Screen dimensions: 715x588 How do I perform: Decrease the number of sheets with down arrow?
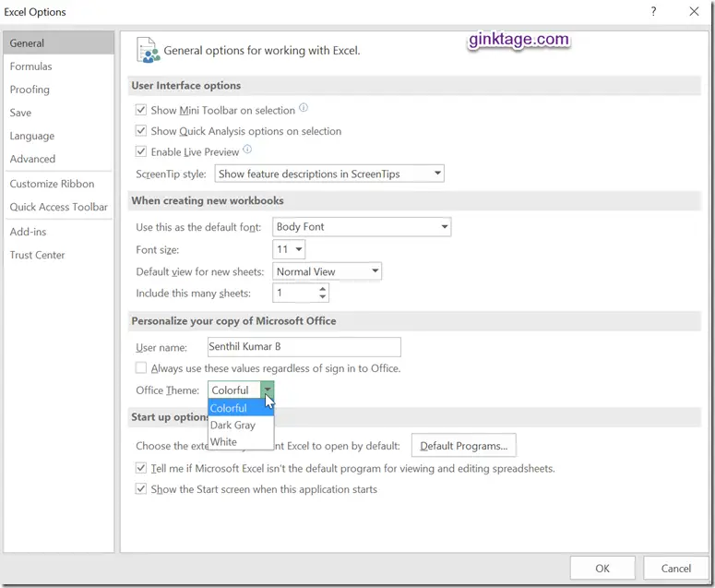(322, 297)
